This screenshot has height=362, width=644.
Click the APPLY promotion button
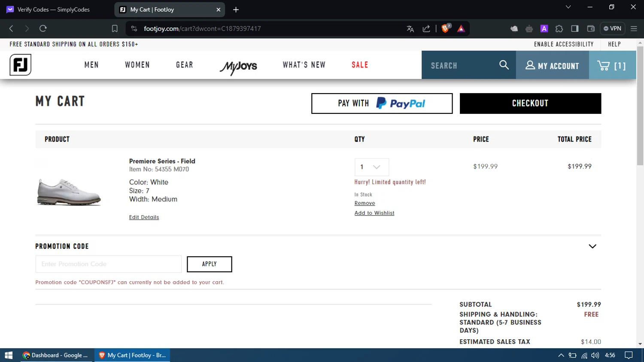tap(209, 264)
